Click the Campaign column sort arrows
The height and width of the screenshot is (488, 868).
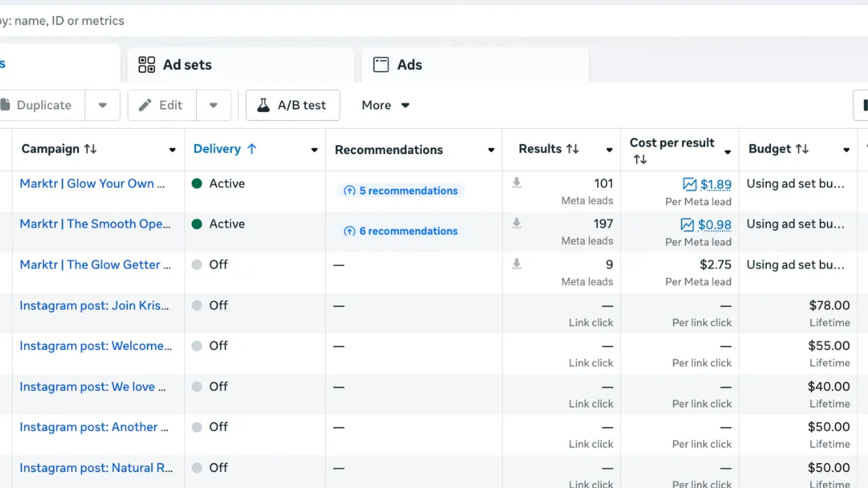click(90, 149)
